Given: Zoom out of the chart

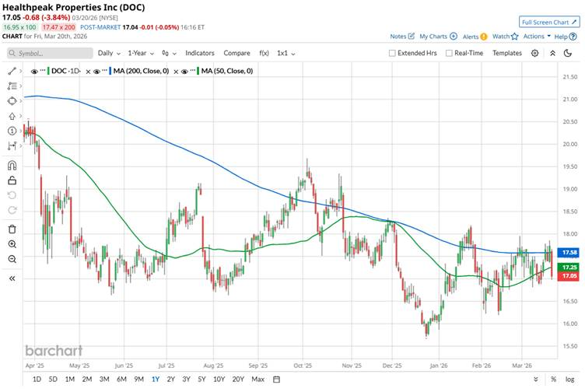Looking at the screenshot, I should [12, 259].
